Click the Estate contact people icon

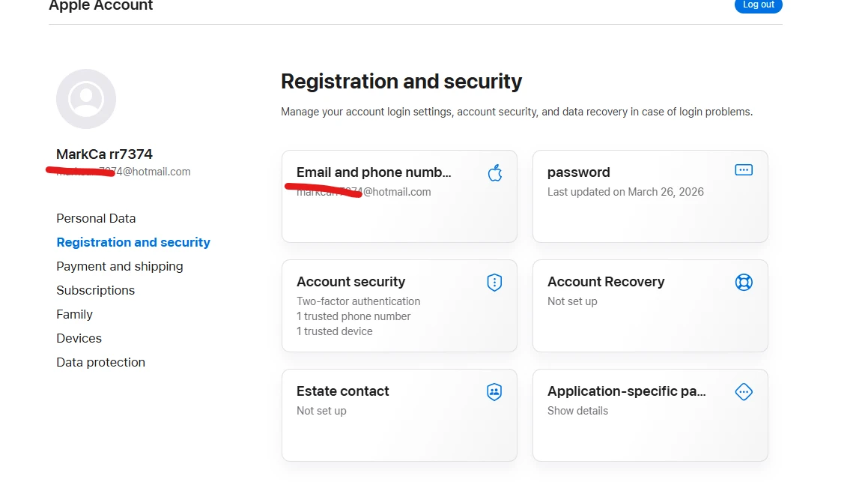pyautogui.click(x=494, y=392)
